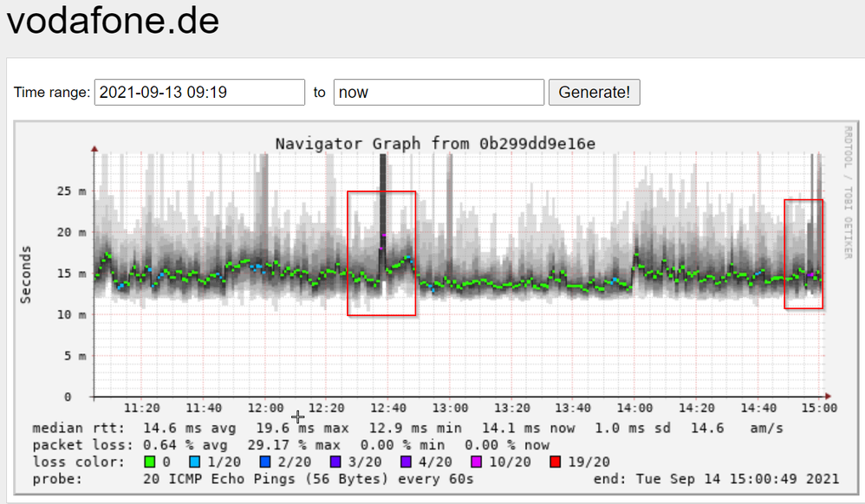Click the '13:20' time axis label

511,408
